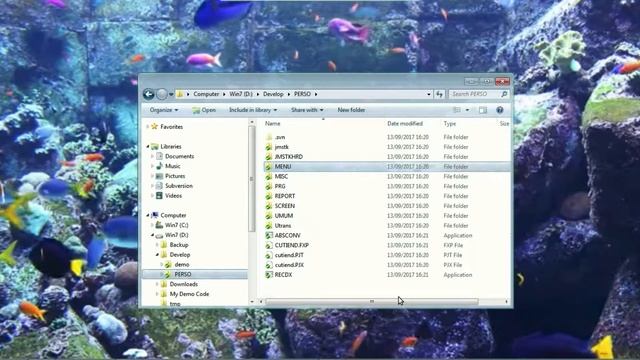Click the Search PERSO field
Viewport: 640px width, 360px height.
point(473,94)
